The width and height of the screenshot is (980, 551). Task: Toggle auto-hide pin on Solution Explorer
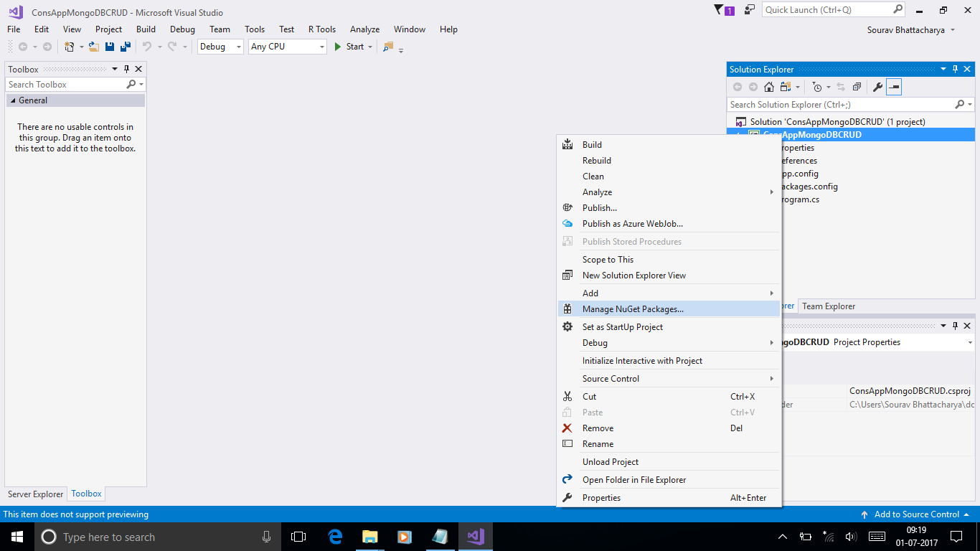pos(955,69)
